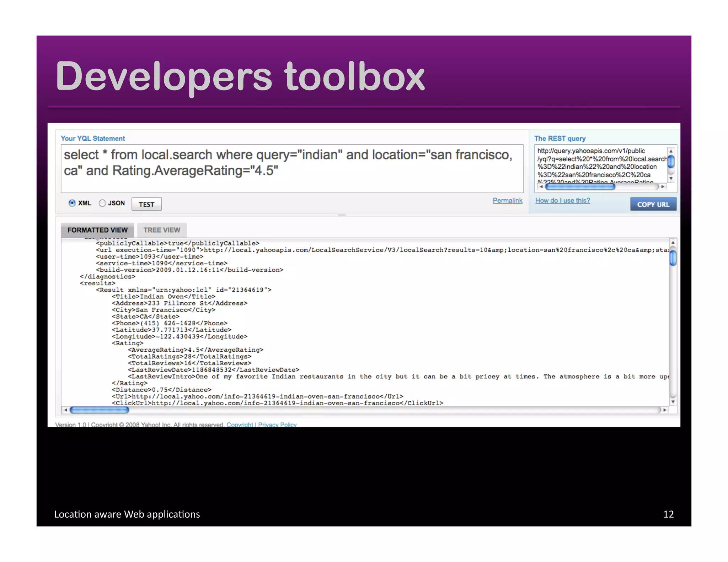Click inside the YQL Statement text box

point(292,168)
